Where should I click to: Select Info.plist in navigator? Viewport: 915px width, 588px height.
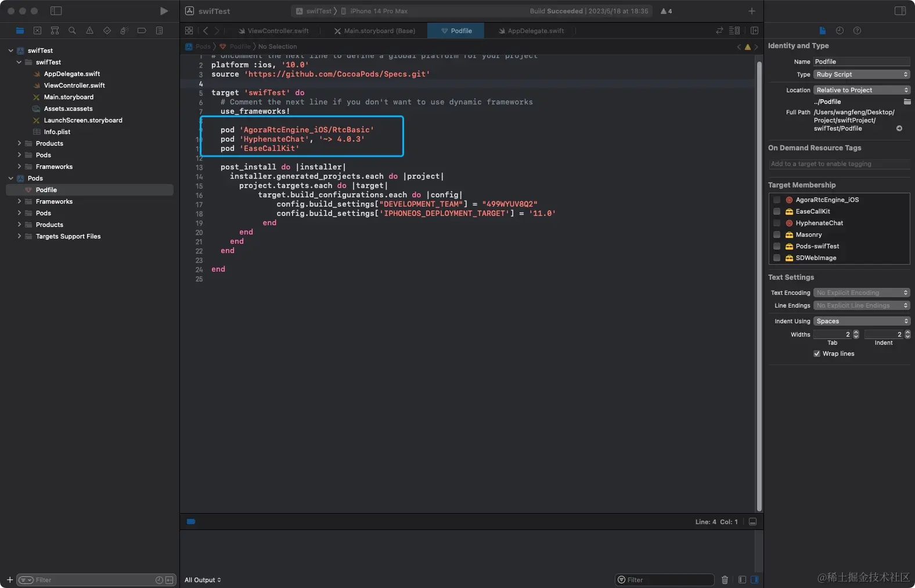pyautogui.click(x=57, y=132)
